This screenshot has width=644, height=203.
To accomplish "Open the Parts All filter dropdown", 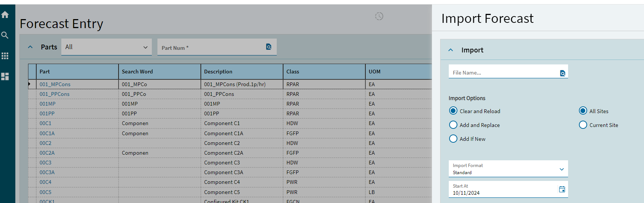I will [x=107, y=47].
